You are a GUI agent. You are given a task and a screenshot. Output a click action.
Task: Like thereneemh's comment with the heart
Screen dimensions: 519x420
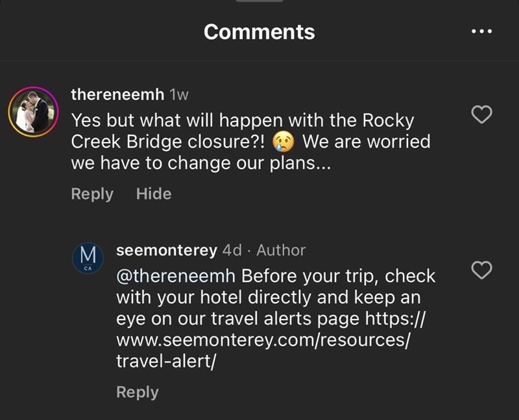tap(481, 115)
